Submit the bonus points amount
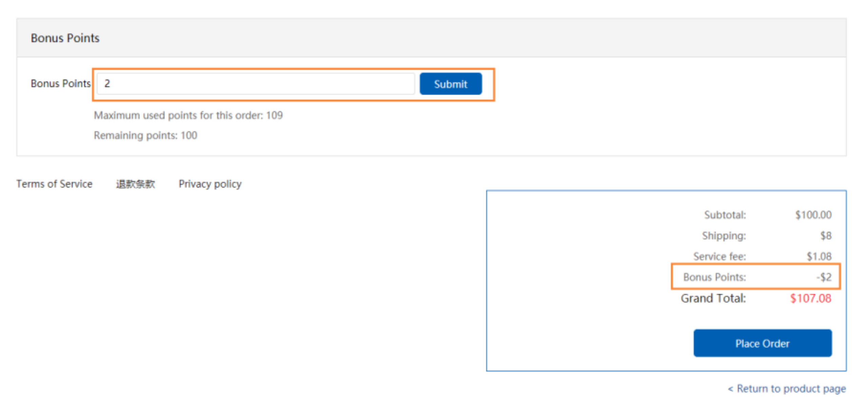 tap(451, 84)
